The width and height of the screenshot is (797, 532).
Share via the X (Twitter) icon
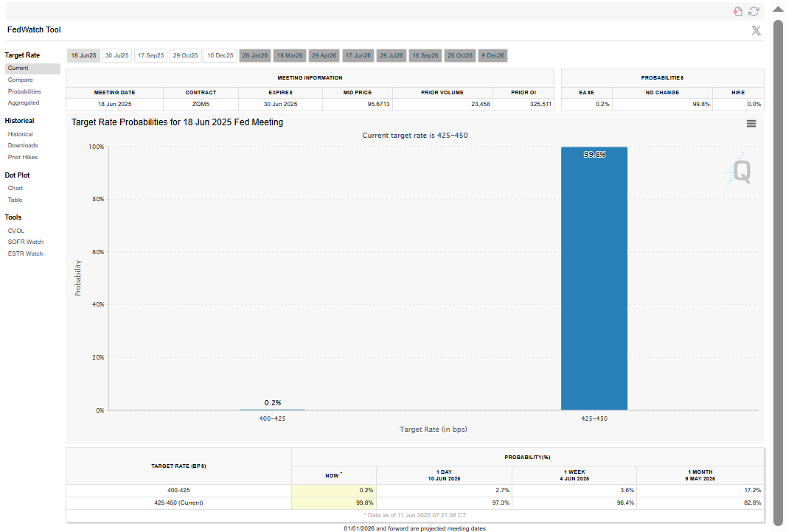pyautogui.click(x=756, y=30)
